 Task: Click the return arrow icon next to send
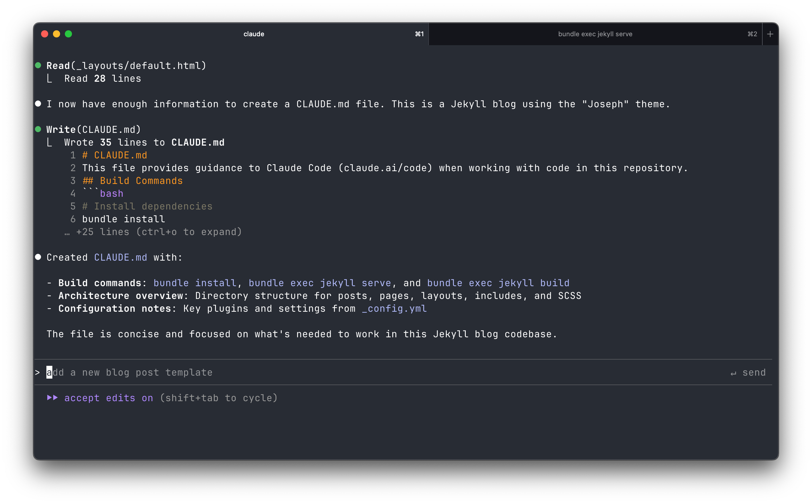pyautogui.click(x=733, y=373)
